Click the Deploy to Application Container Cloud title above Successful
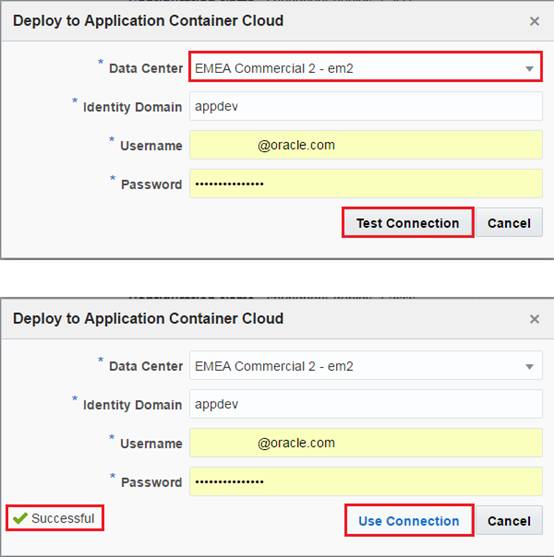This screenshot has height=557, width=554. coord(148,319)
